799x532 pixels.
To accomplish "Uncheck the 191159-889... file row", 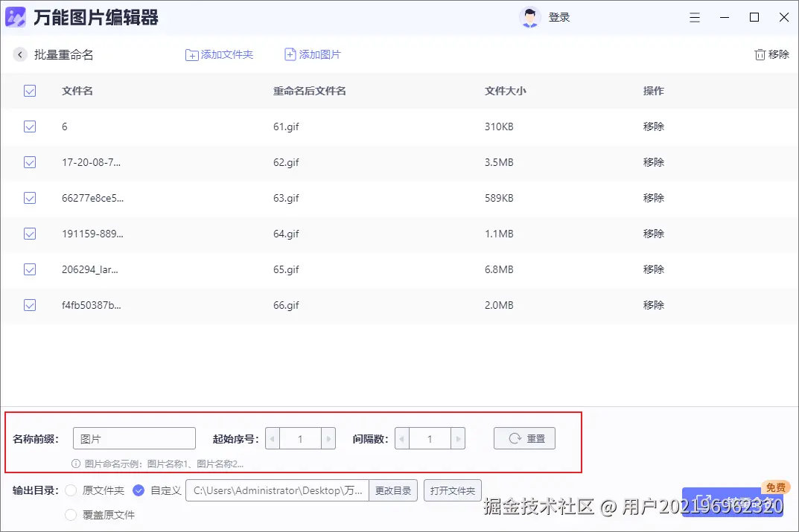I will coord(30,234).
